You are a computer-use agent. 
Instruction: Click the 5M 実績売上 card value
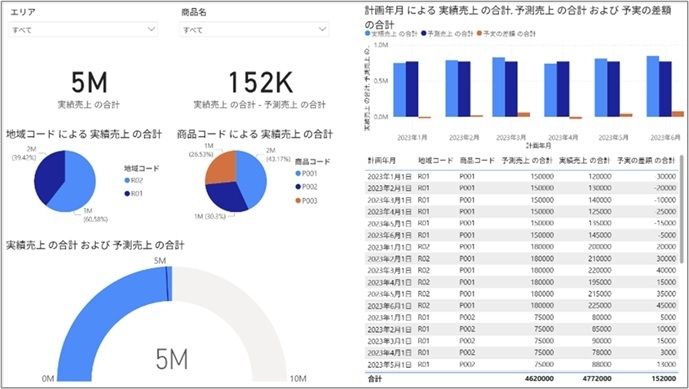(89, 82)
